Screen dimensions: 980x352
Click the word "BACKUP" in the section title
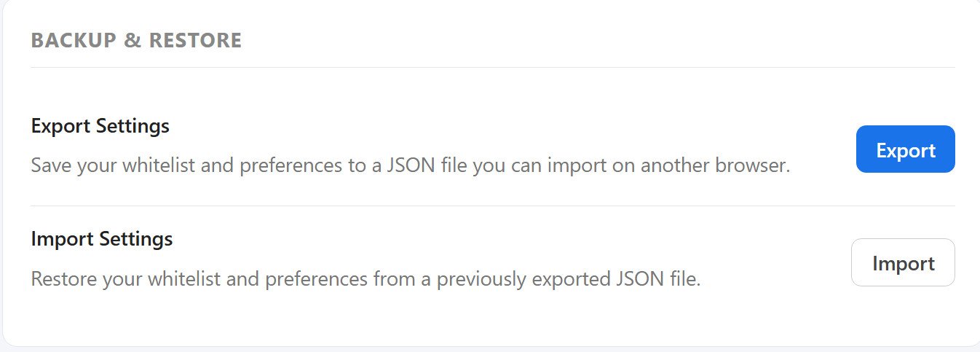point(74,40)
